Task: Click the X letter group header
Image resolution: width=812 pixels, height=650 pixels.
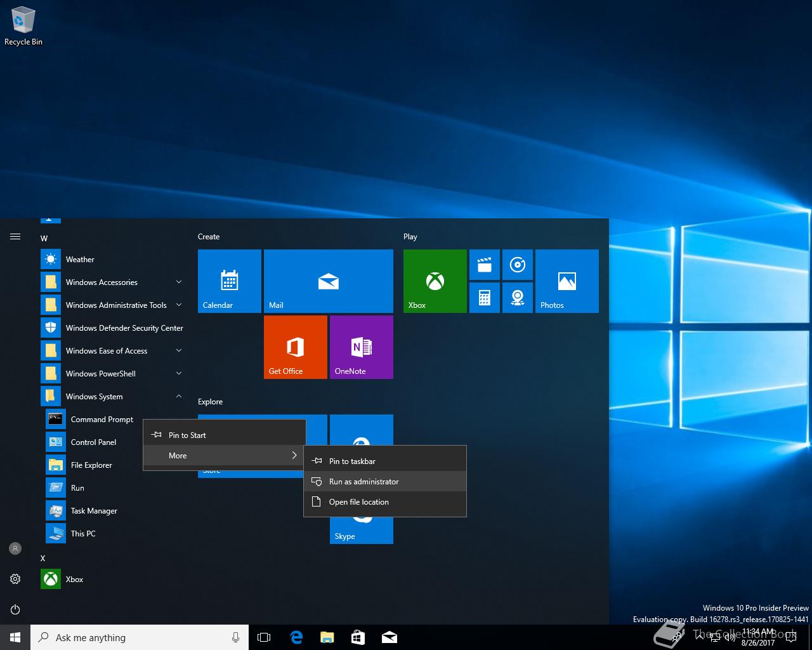Action: [43, 559]
